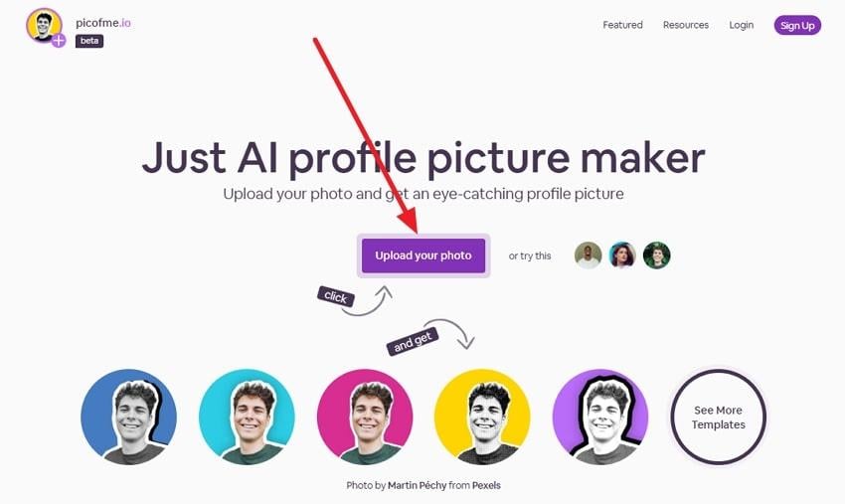Select the purple background profile template
This screenshot has height=504, width=845.
coord(600,417)
